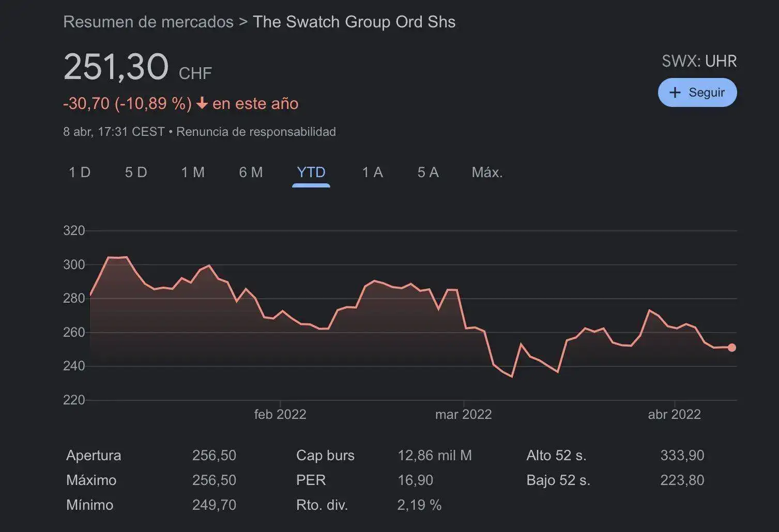Open the Resumen de mercados link
The height and width of the screenshot is (532, 779).
[x=148, y=22]
